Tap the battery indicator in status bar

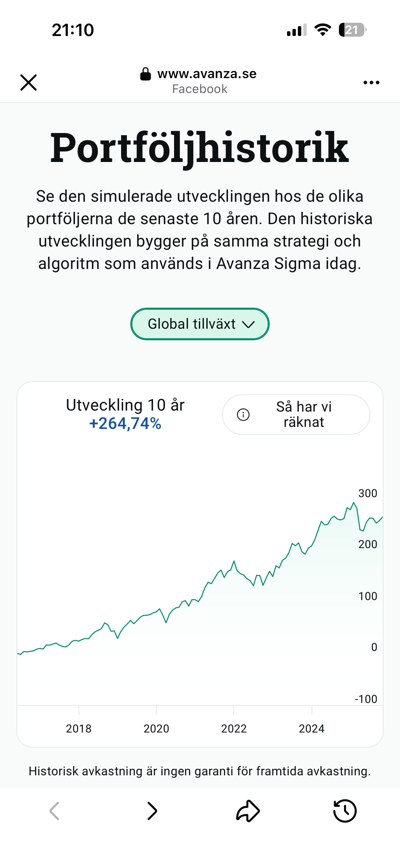353,30
